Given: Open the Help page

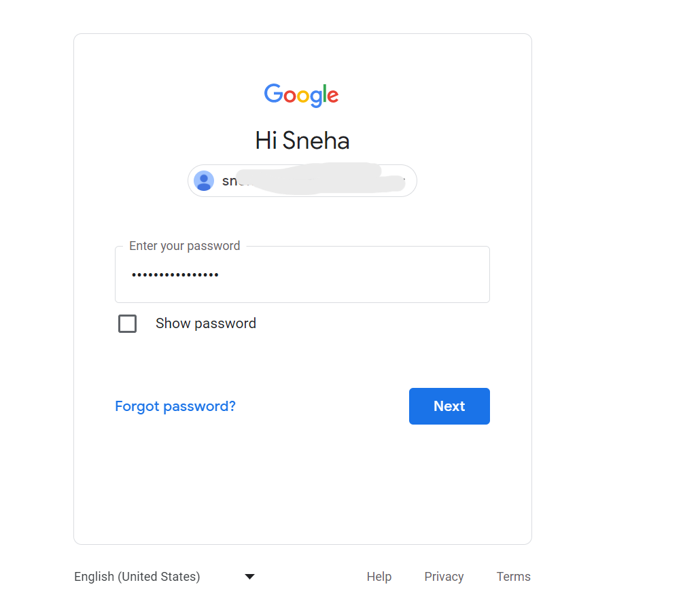Looking at the screenshot, I should tap(379, 576).
